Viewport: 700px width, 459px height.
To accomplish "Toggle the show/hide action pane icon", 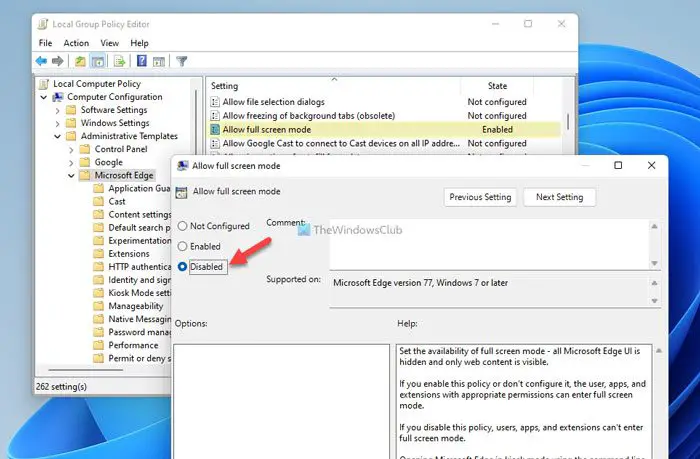I will (x=158, y=61).
